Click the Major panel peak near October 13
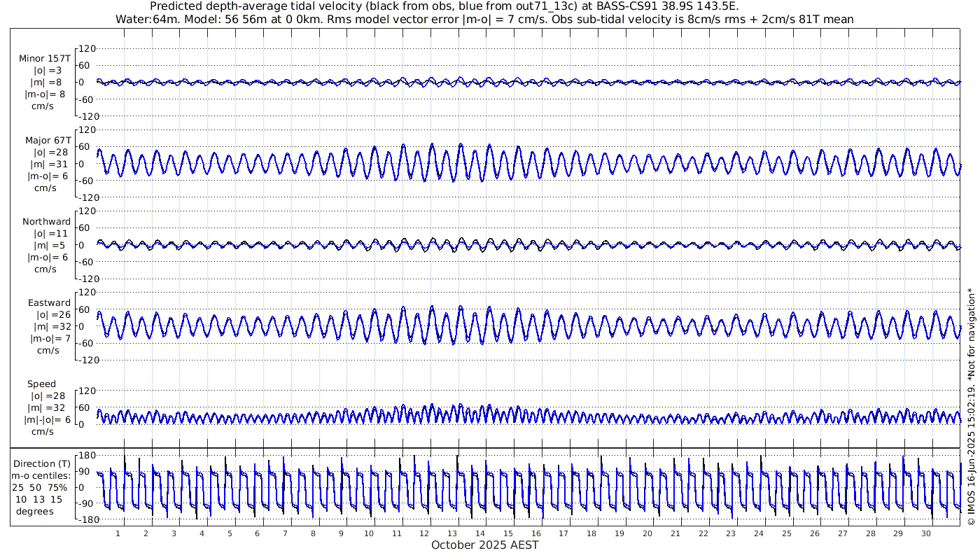 click(461, 145)
